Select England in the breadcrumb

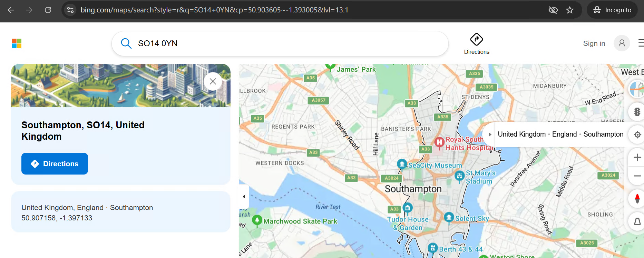click(x=565, y=134)
